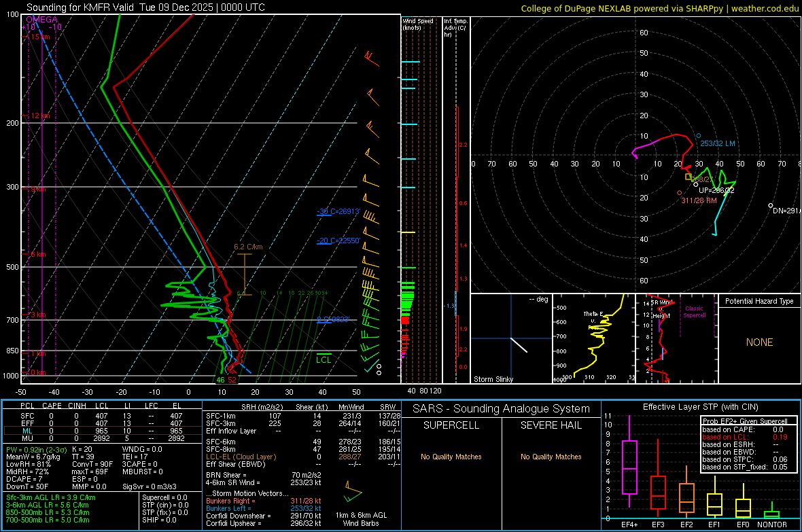
Task: Click the PW = 0.92in value
Action: tap(36, 449)
